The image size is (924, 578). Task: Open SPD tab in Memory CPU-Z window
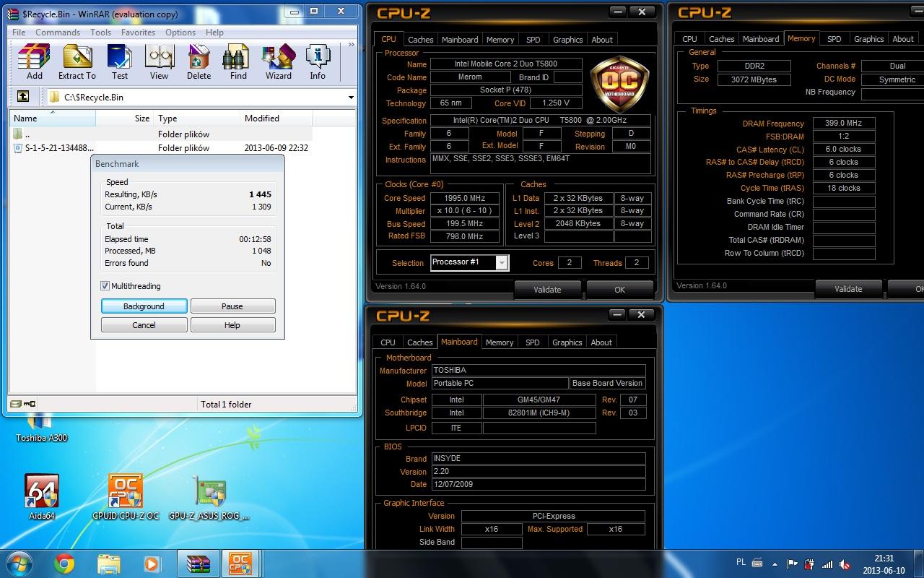pyautogui.click(x=834, y=39)
